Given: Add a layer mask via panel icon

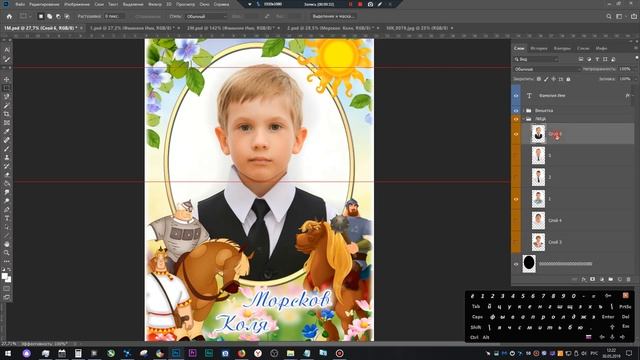Looking at the screenshot, I should [593, 279].
